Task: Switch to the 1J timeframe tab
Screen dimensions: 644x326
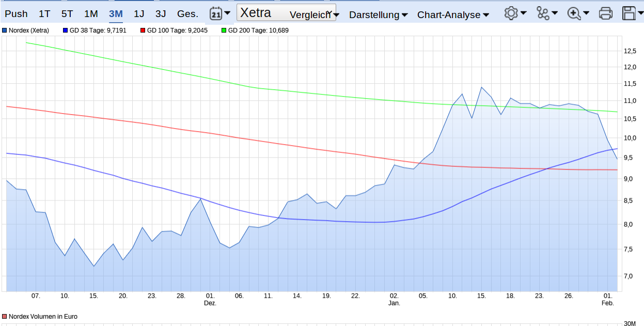Action: click(x=139, y=13)
